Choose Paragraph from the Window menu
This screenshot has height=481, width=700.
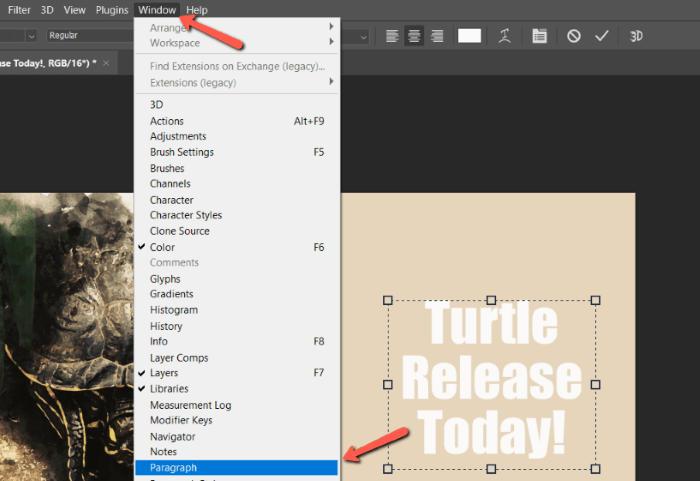pyautogui.click(x=173, y=468)
